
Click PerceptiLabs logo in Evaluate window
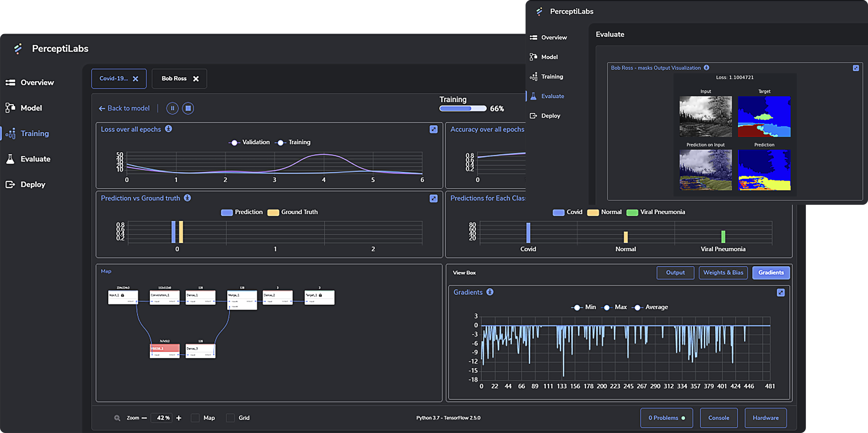pos(539,11)
